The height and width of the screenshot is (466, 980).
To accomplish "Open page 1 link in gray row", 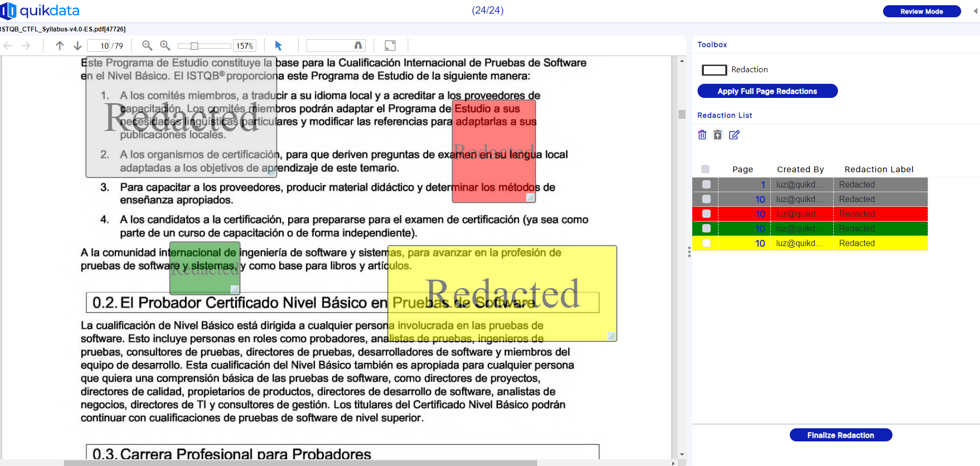I will coord(763,184).
